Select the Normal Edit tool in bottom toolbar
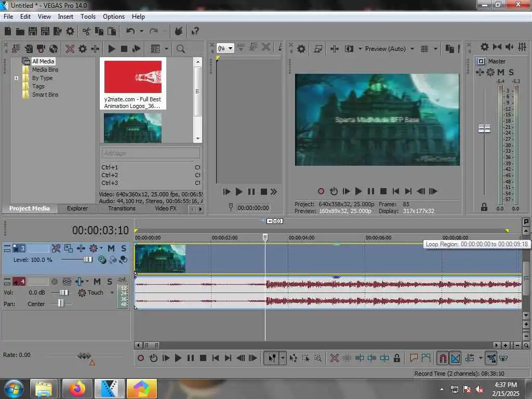The height and width of the screenshot is (399, 532). coord(272,358)
